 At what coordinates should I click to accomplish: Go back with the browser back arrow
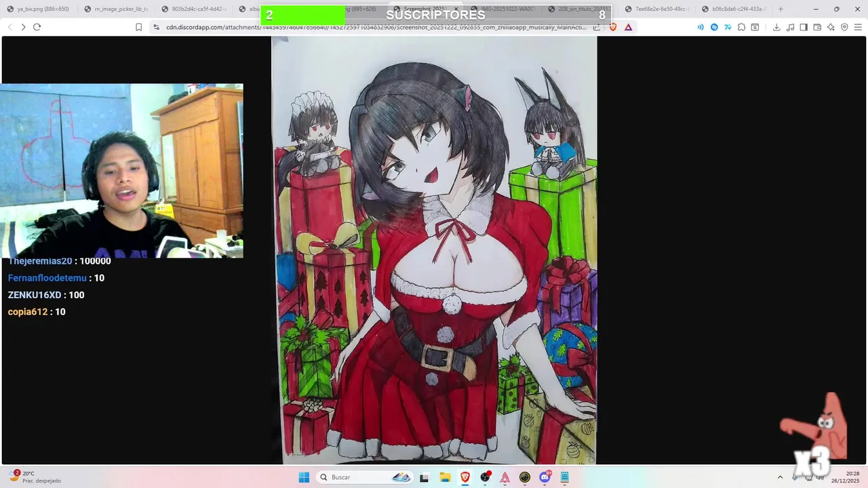9,27
